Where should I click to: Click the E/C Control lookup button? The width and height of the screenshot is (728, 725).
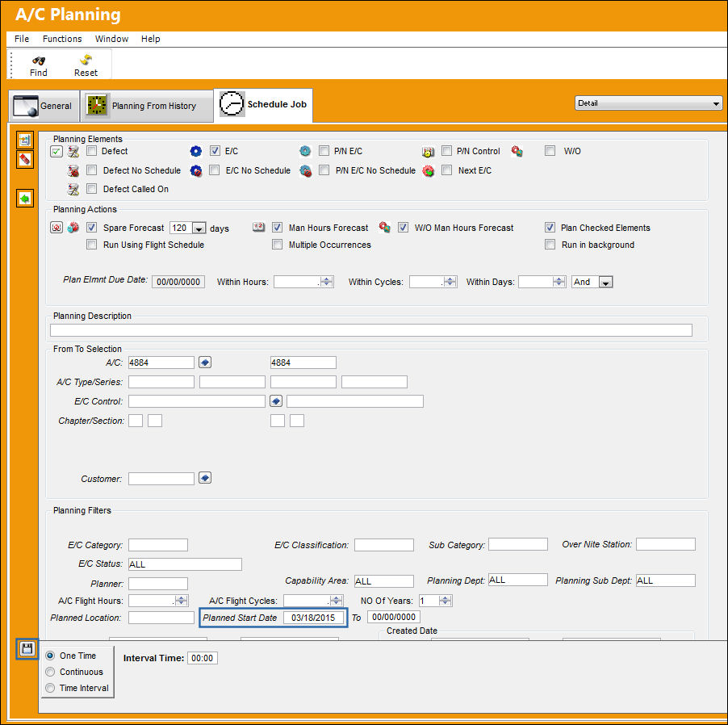coord(276,400)
